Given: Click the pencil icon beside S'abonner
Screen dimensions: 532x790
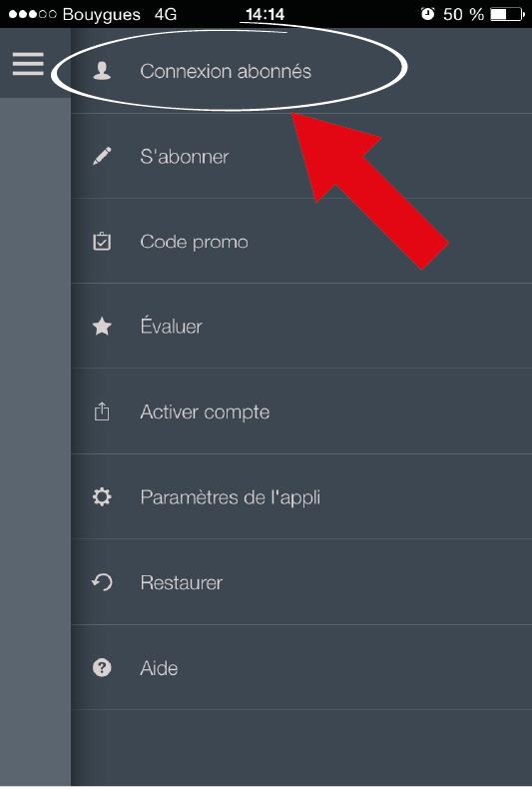Looking at the screenshot, I should point(102,156).
